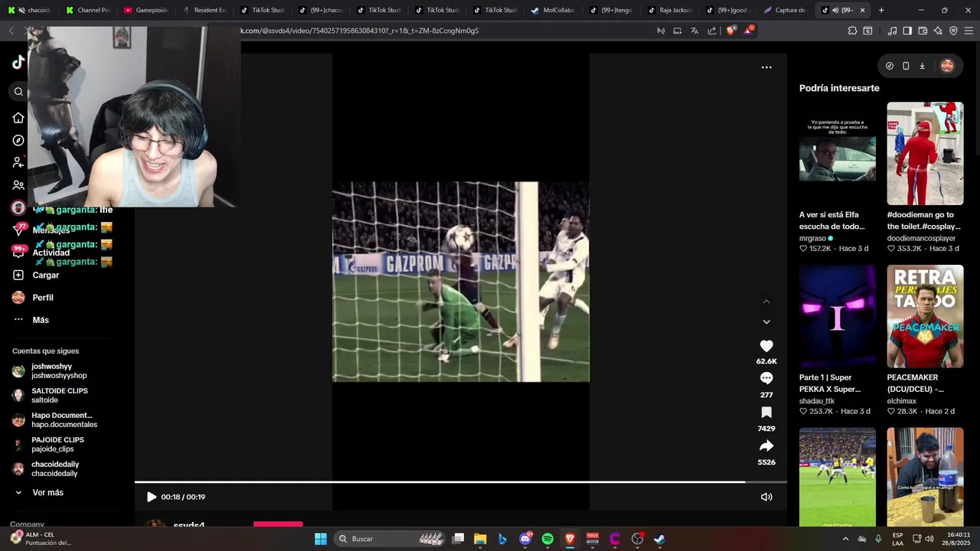980x551 pixels.
Task: Click Get coins icon in top pill
Action: 890,66
